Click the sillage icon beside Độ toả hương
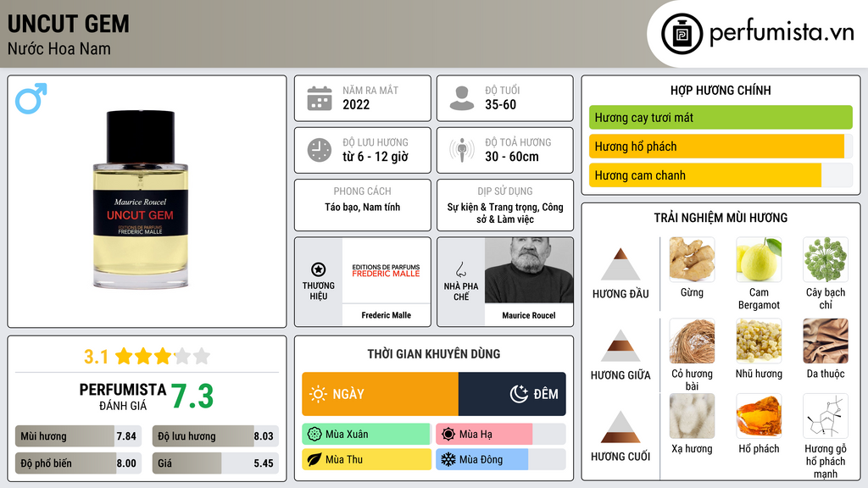 (x=462, y=150)
